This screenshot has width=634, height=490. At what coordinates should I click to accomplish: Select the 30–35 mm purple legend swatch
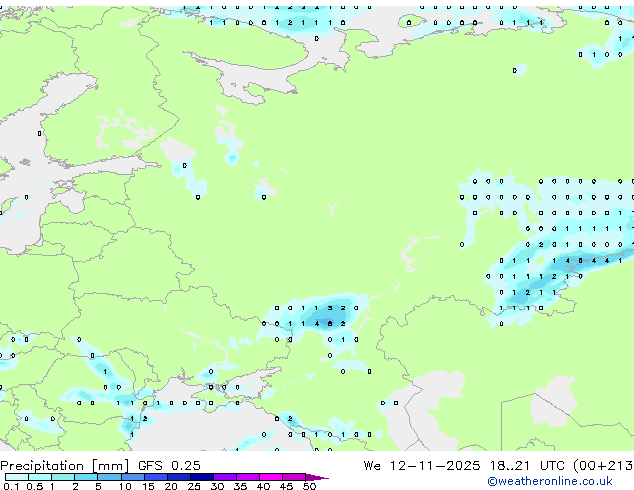[225, 477]
